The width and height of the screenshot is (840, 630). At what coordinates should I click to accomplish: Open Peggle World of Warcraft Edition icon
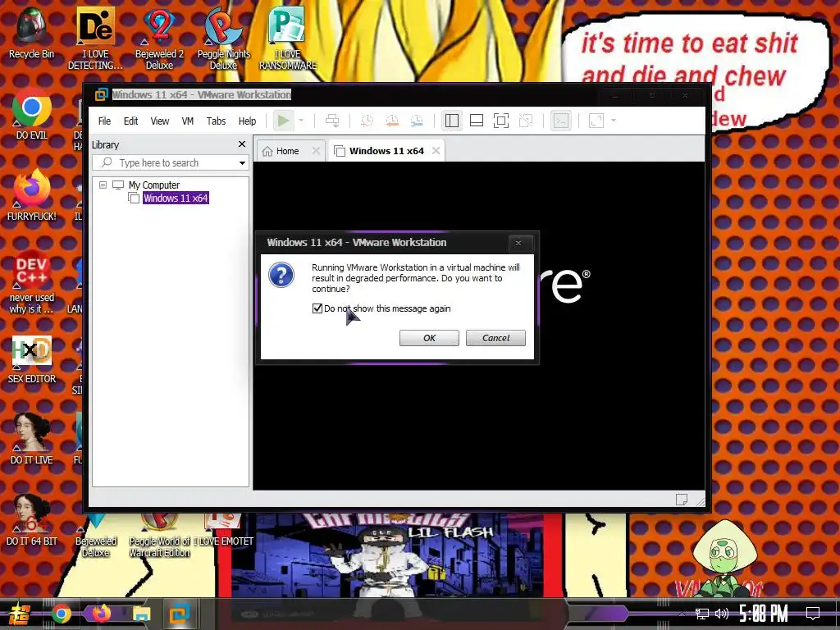point(159,536)
